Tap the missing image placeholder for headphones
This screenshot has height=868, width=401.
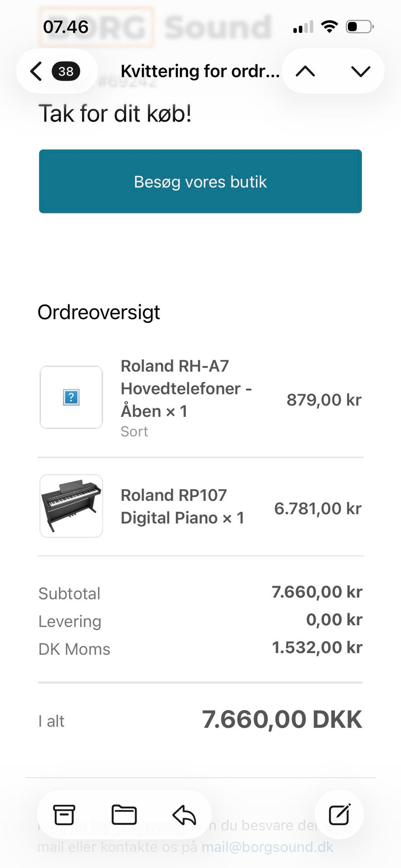(x=71, y=397)
